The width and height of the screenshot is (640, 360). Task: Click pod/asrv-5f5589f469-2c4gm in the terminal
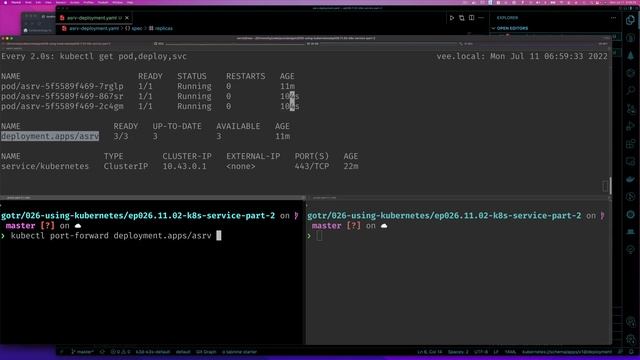[x=62, y=107]
